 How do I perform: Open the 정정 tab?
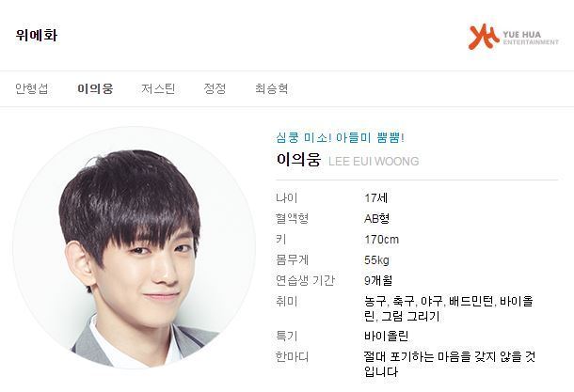pyautogui.click(x=215, y=89)
